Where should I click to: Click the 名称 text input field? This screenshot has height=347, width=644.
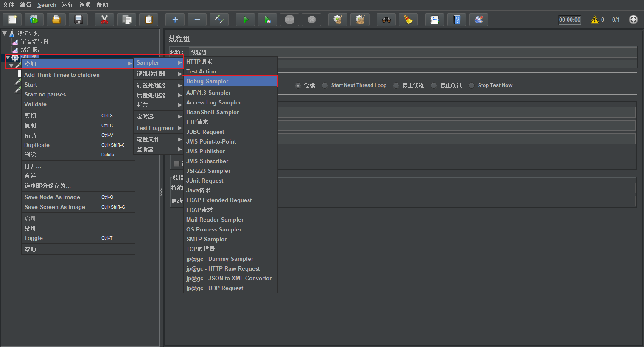(x=413, y=52)
